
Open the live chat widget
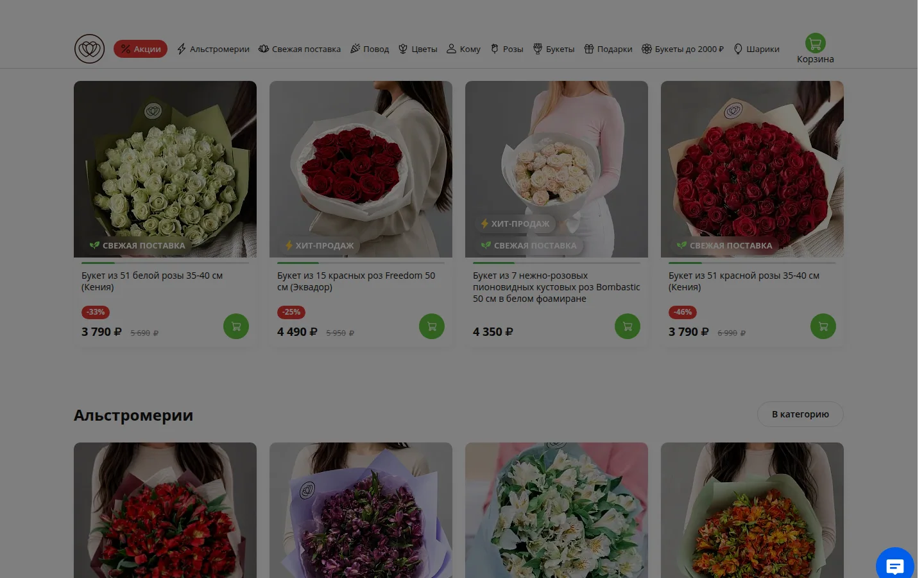click(894, 565)
